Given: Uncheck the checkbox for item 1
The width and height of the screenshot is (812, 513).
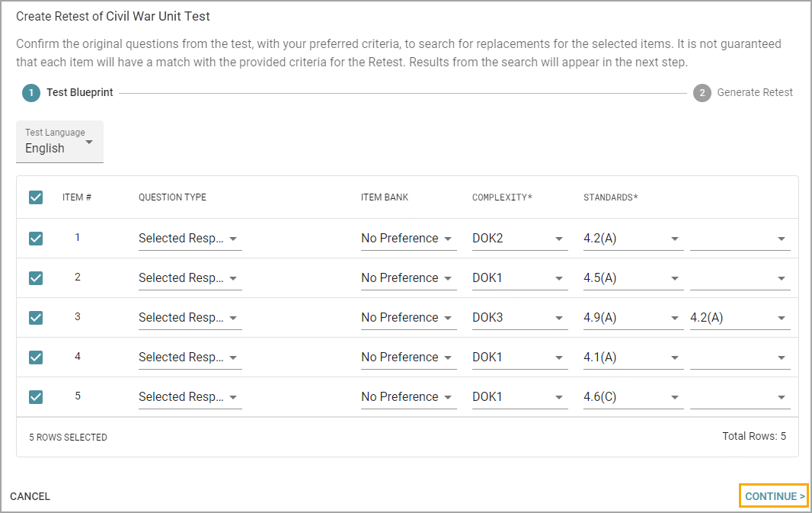Looking at the screenshot, I should pyautogui.click(x=36, y=239).
